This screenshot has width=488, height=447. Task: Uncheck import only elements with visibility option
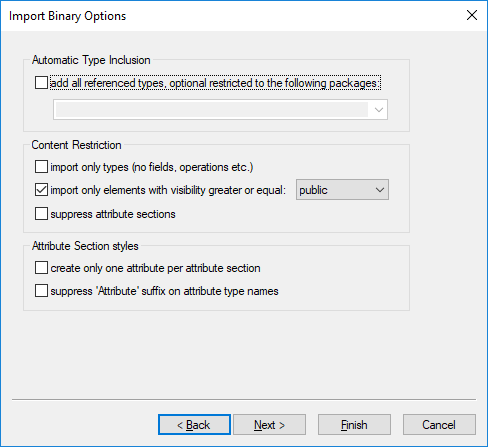(41, 190)
